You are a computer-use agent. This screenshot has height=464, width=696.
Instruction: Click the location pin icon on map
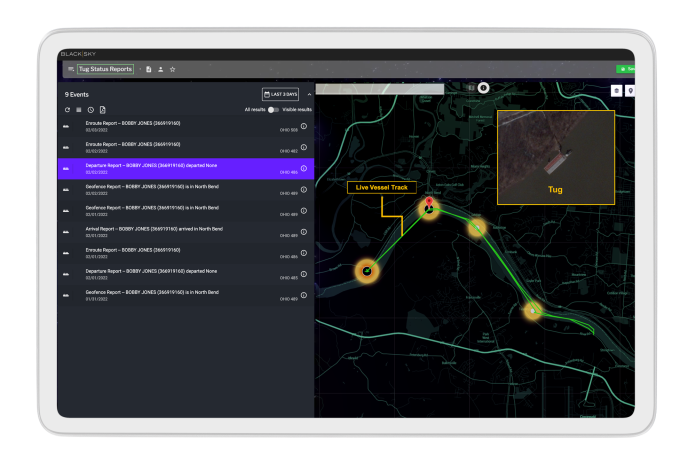pyautogui.click(x=630, y=91)
